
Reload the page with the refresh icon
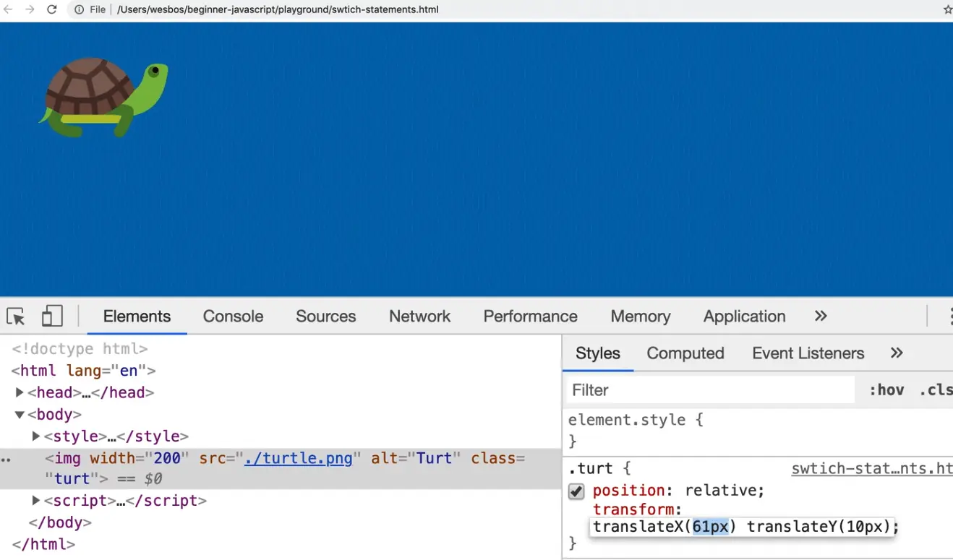(52, 9)
